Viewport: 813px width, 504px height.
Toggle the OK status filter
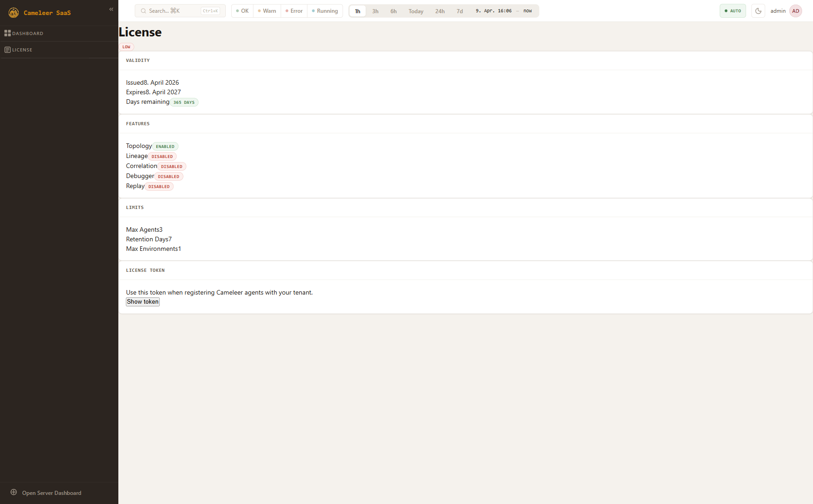(242, 11)
